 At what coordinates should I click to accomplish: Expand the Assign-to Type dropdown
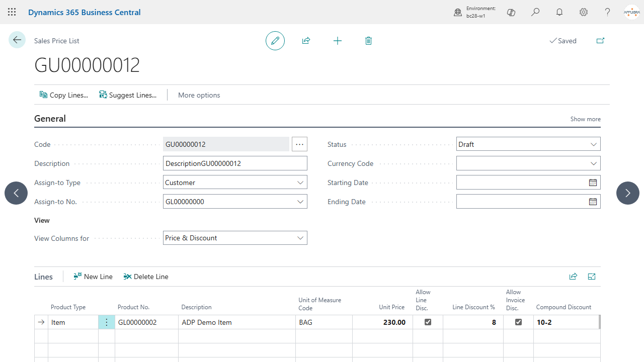tap(300, 183)
